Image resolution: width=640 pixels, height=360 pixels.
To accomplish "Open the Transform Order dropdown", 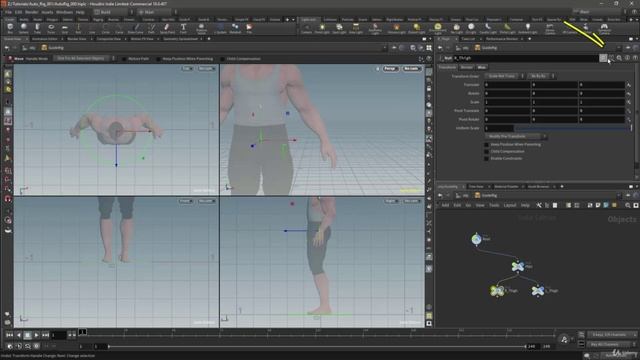I will tap(505, 76).
